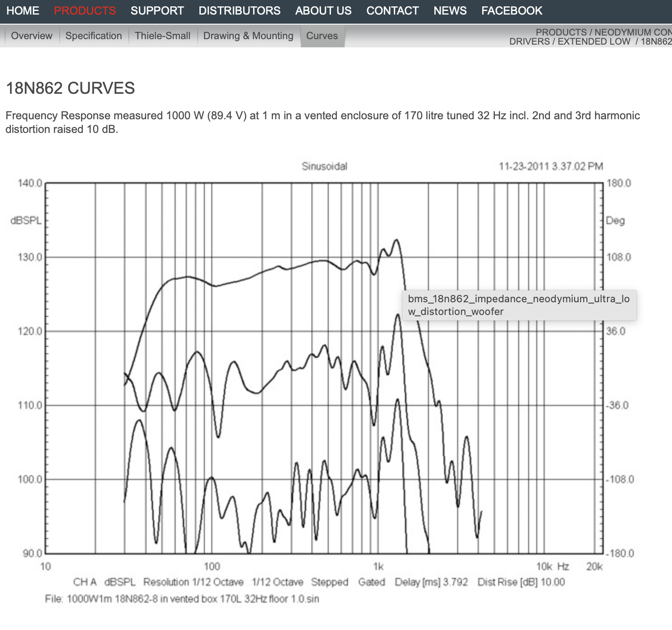Click the Dist Rise [dB] 10.00 text
This screenshot has height=630, width=672.
(x=521, y=582)
